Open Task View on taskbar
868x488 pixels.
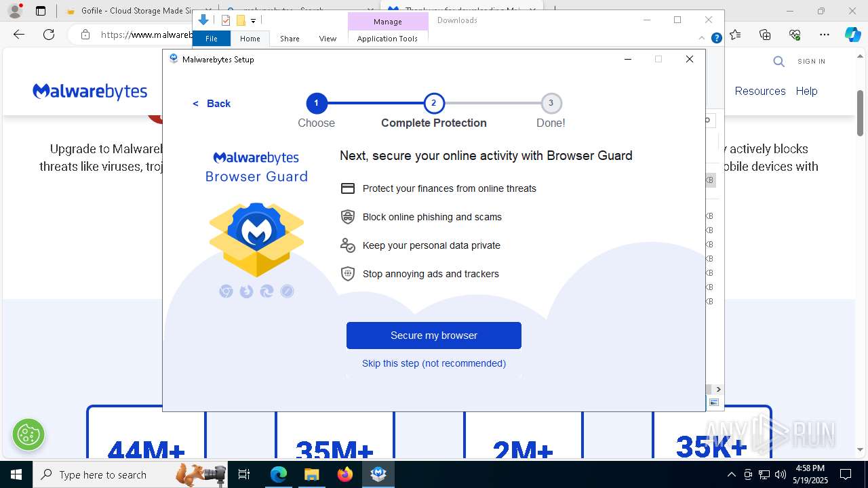click(x=244, y=474)
